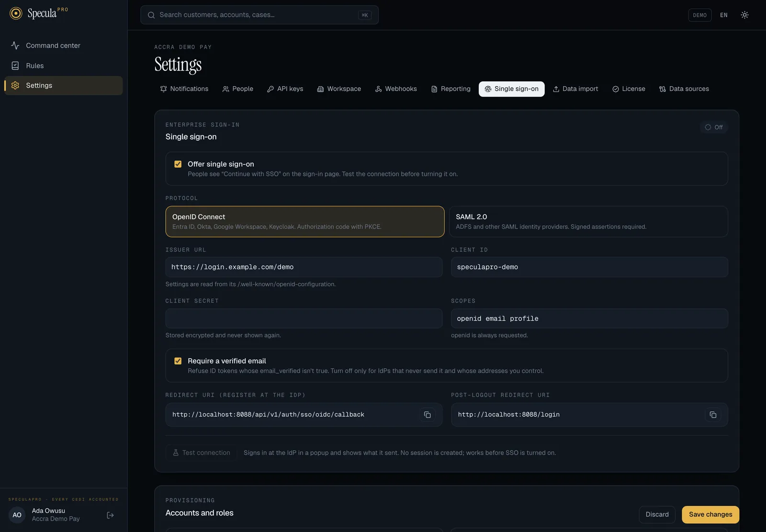The width and height of the screenshot is (766, 532).
Task: Toggle Require a verified email checkbox
Action: 178,361
